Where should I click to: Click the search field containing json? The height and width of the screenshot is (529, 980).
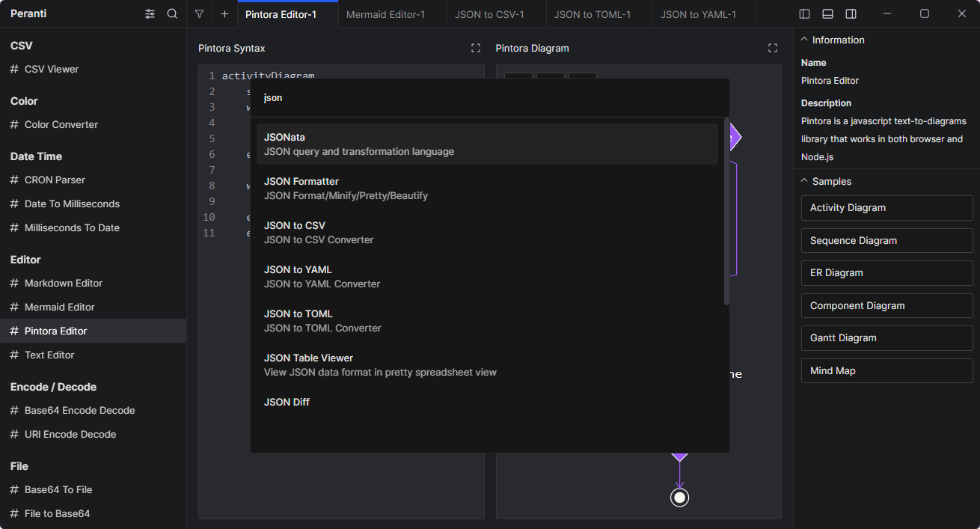[489, 98]
